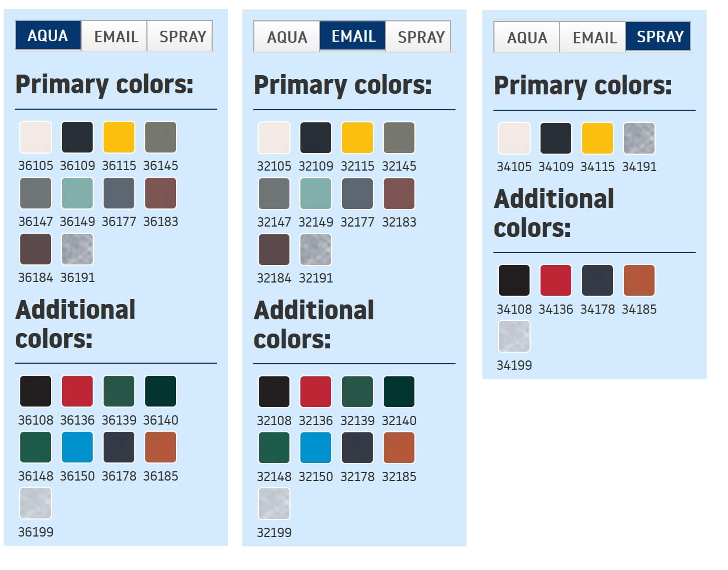The width and height of the screenshot is (728, 570).
Task: Click dark navy swatch 32109
Action: point(316,138)
